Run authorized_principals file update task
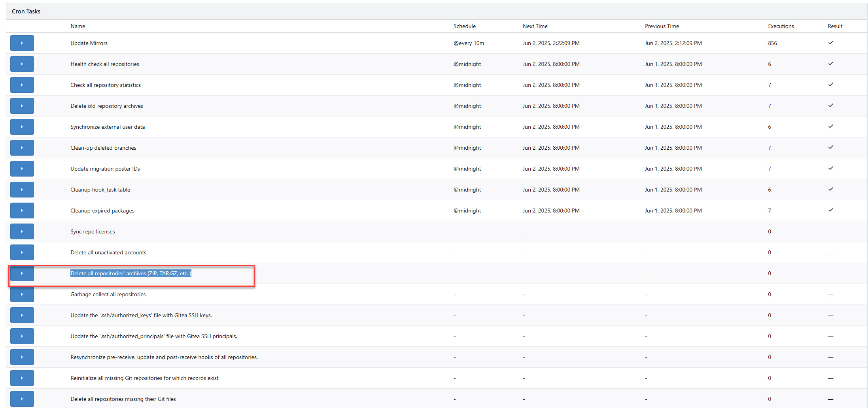Image resolution: width=868 pixels, height=408 pixels. 22,336
